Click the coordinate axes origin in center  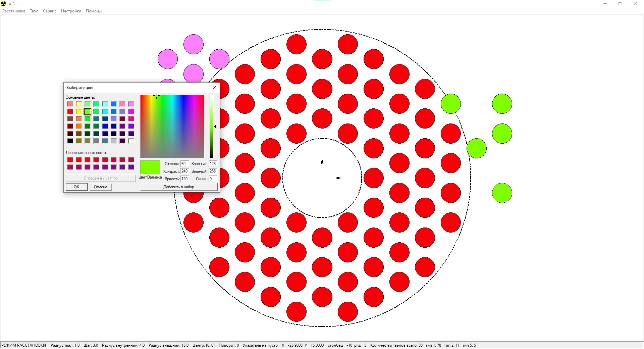click(x=322, y=178)
